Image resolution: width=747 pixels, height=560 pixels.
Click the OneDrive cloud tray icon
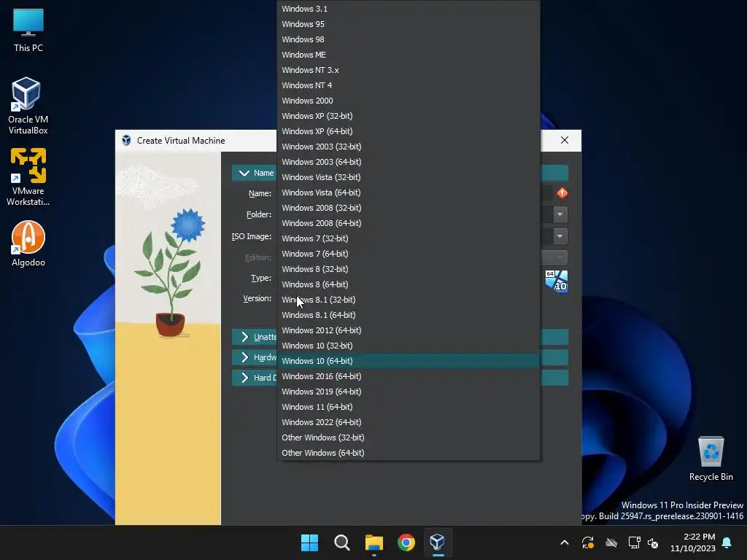point(611,542)
